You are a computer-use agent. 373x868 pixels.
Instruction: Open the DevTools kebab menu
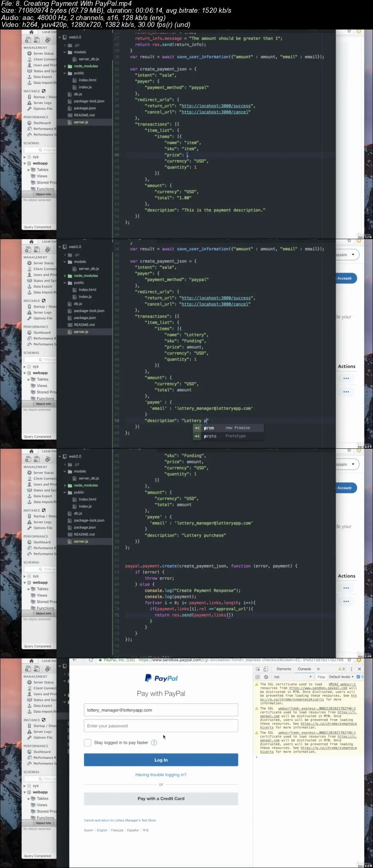pos(352,669)
